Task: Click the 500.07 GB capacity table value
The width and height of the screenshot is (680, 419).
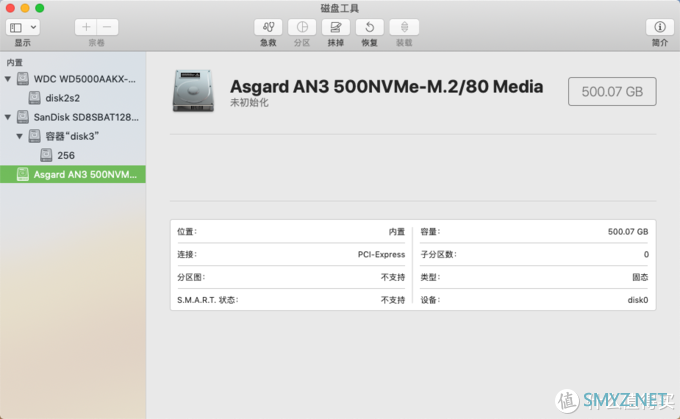Action: coord(628,232)
